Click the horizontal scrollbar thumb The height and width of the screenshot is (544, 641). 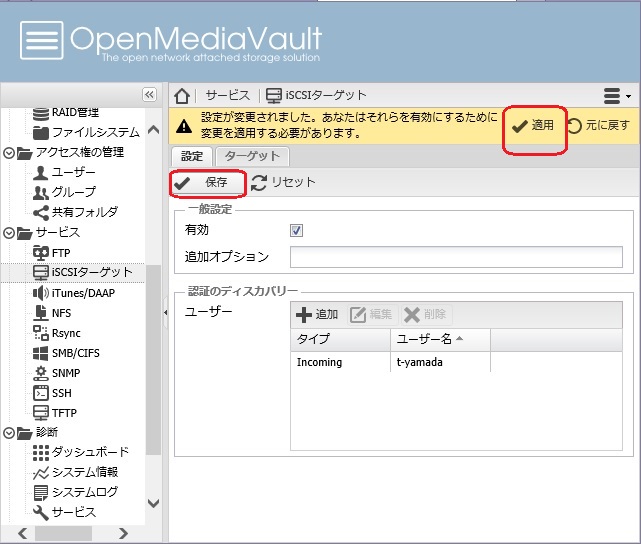(x=63, y=533)
